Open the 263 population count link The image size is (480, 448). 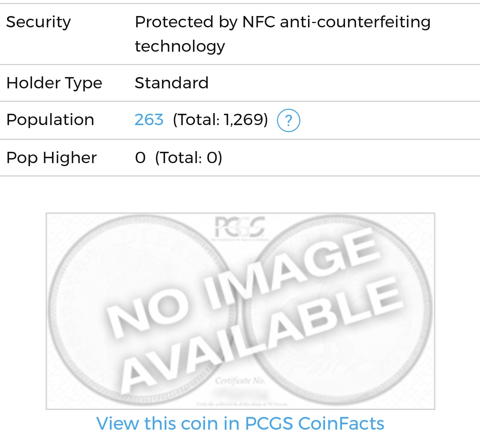click(149, 120)
